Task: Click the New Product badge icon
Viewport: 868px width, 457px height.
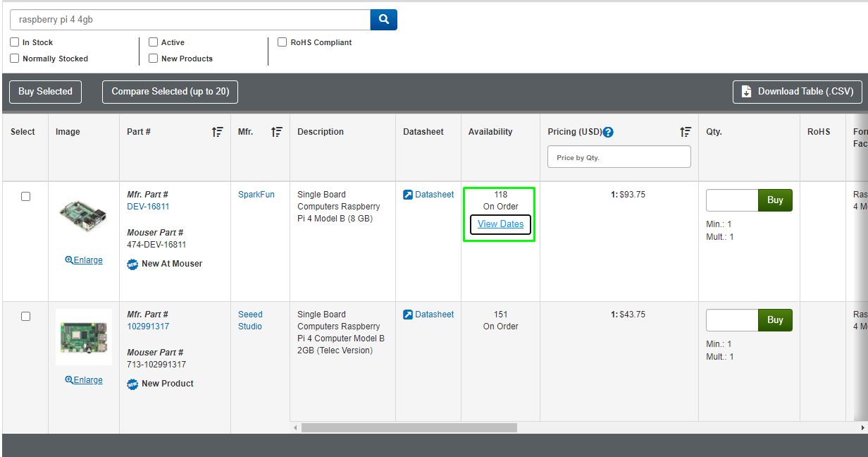Action: pyautogui.click(x=132, y=384)
